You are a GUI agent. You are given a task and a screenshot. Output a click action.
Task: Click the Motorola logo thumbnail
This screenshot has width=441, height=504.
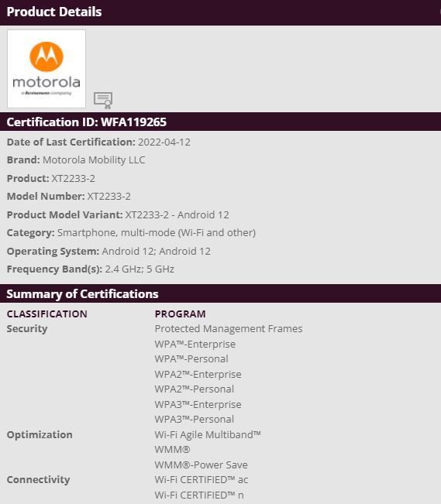[x=47, y=69]
